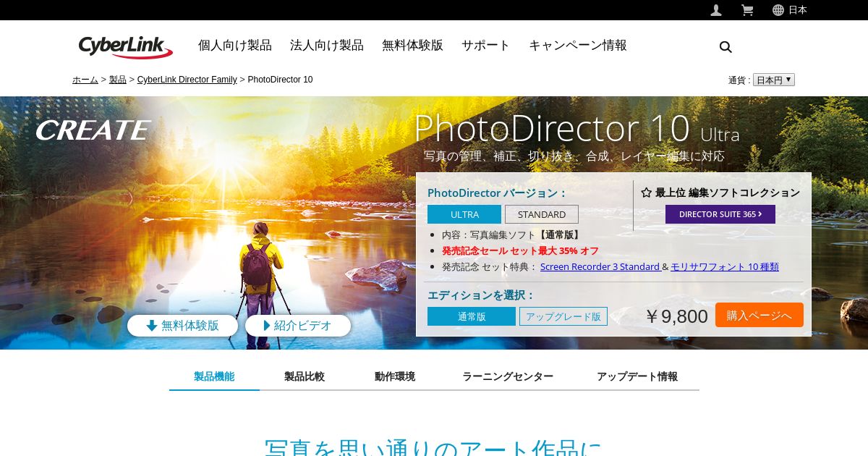Select the ULTRA version
868x456 pixels.
coord(464,214)
